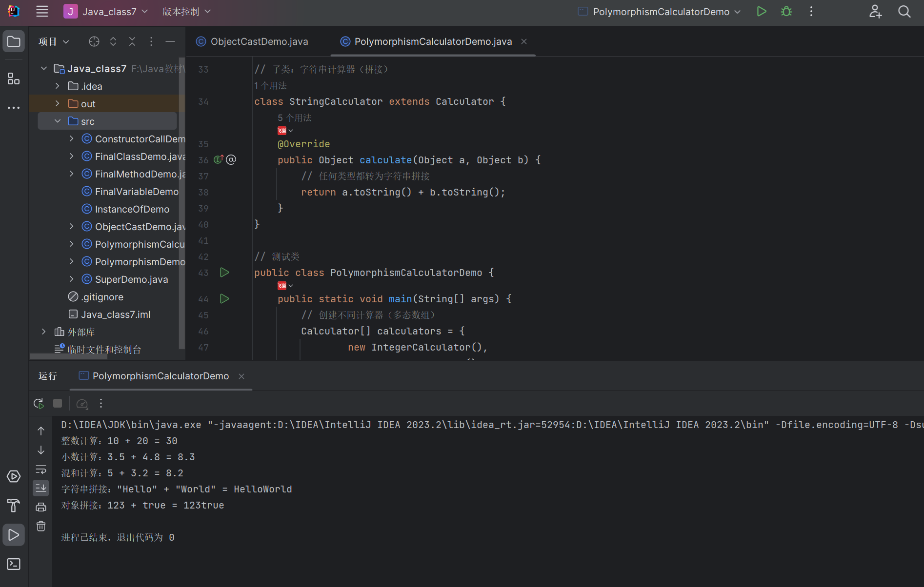Open more run actions in top toolbar
The width and height of the screenshot is (924, 587).
[811, 12]
